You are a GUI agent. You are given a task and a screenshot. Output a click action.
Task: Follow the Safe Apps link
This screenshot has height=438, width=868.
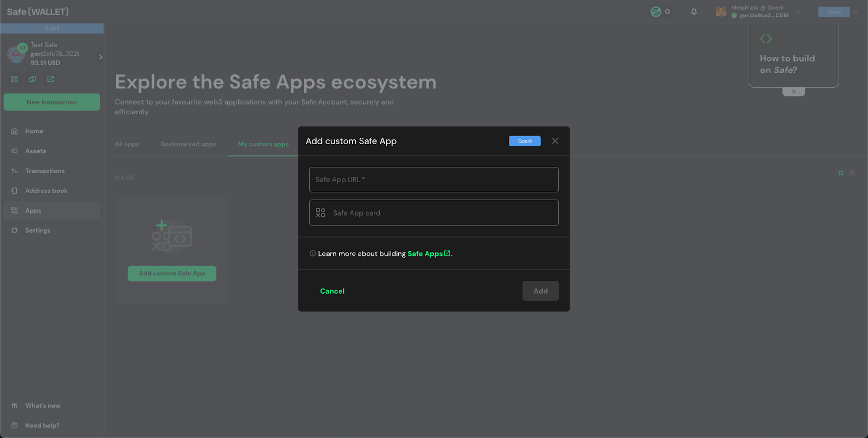point(425,254)
